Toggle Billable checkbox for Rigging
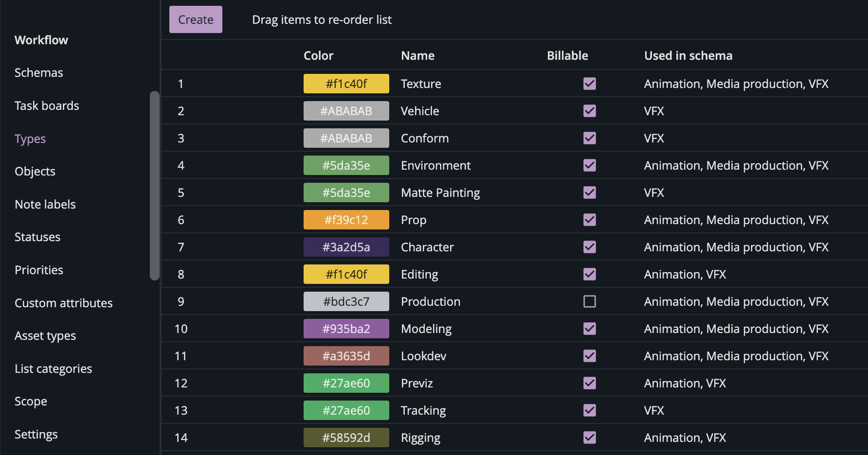This screenshot has width=868, height=455. pos(589,437)
